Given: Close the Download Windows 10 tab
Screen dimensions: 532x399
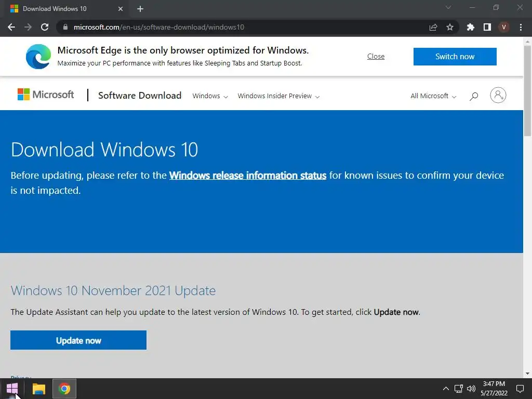Looking at the screenshot, I should (x=121, y=9).
